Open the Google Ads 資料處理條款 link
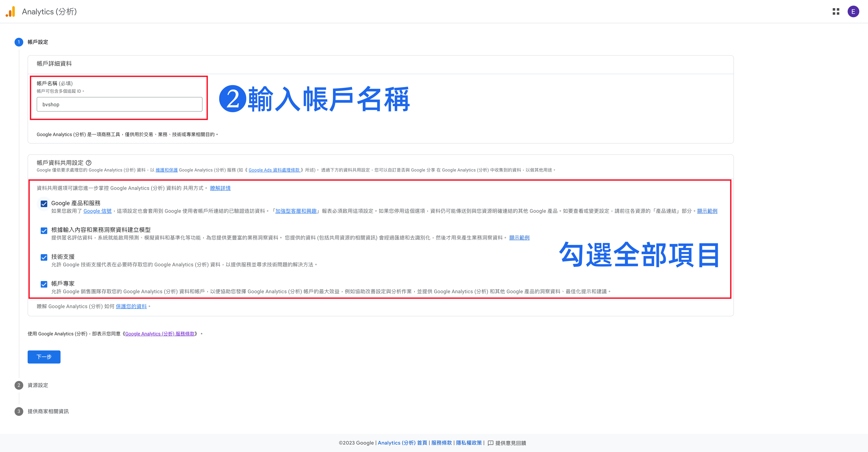The width and height of the screenshot is (868, 452). pos(274,170)
